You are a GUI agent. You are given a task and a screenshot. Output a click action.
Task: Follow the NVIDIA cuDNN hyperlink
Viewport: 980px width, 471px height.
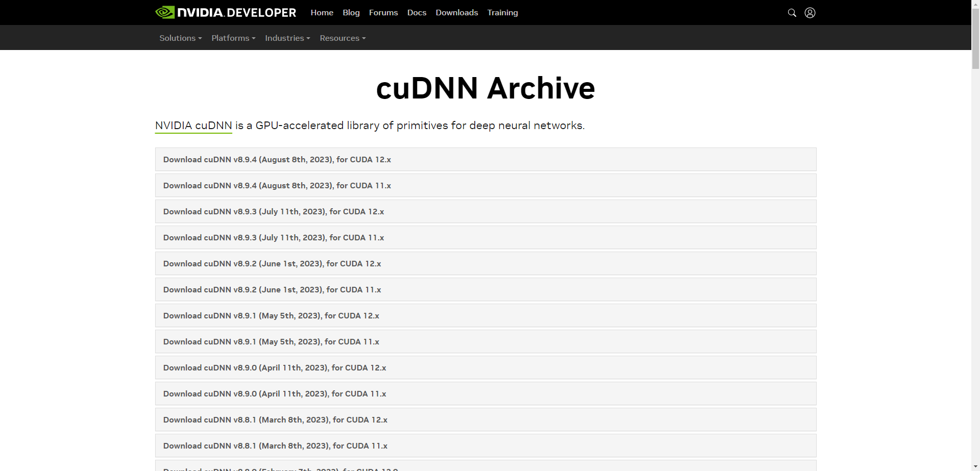[x=193, y=126]
